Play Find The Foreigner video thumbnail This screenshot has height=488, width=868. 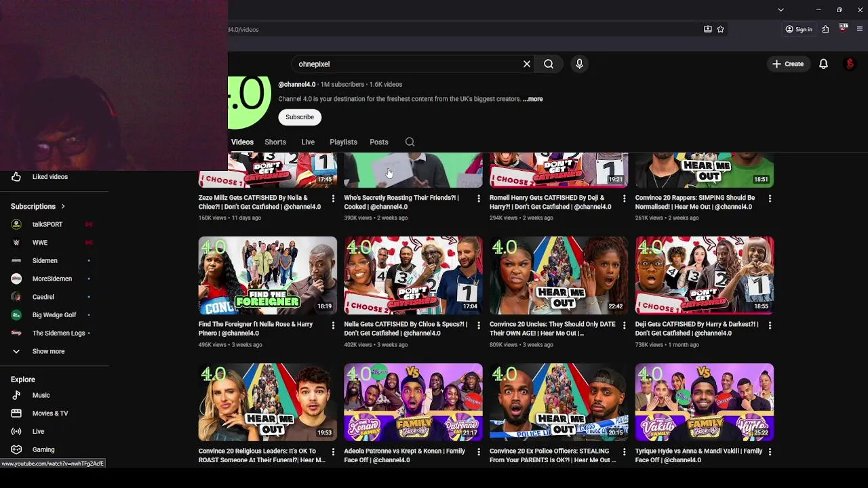[267, 275]
